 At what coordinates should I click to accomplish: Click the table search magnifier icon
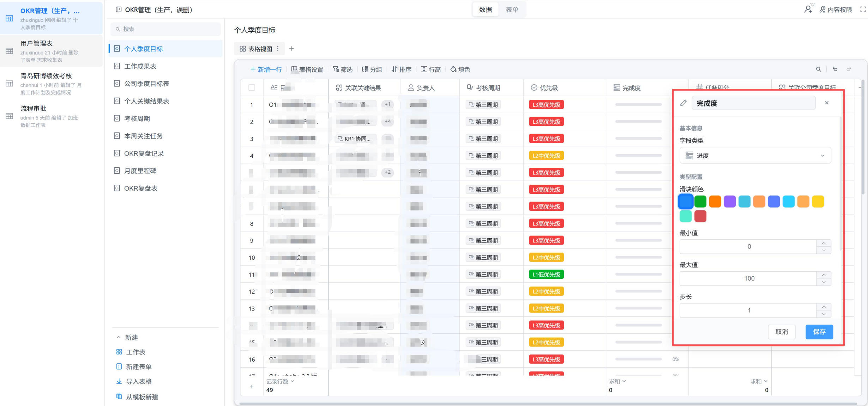(x=818, y=69)
